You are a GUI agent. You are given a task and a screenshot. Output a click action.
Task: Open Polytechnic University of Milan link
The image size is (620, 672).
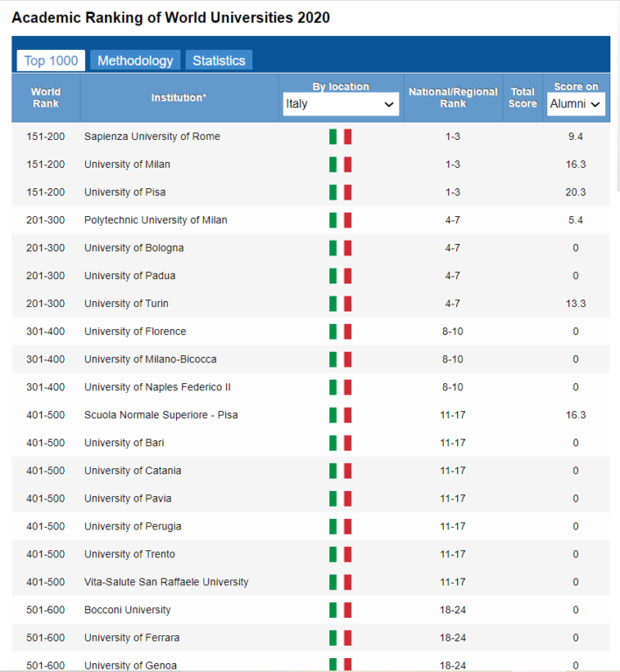click(x=156, y=220)
